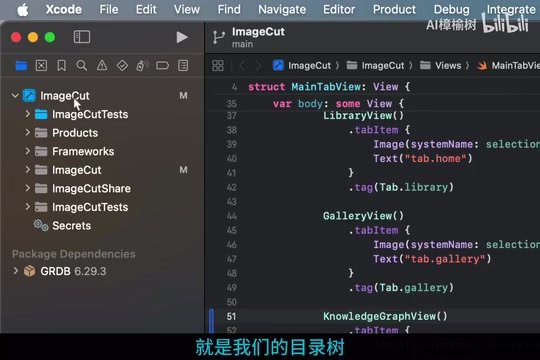This screenshot has width=540, height=360.
Task: Go back with the editor back arrow
Action: point(242,65)
